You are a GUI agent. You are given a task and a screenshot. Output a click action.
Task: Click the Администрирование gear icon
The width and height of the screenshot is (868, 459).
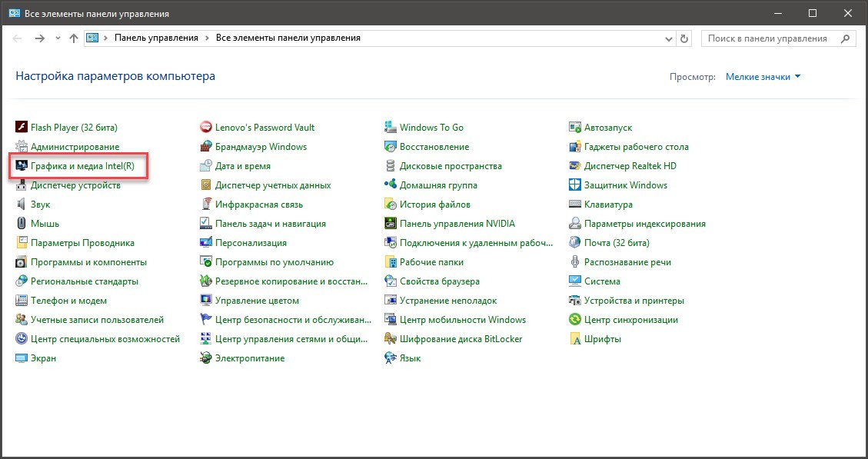(x=22, y=147)
